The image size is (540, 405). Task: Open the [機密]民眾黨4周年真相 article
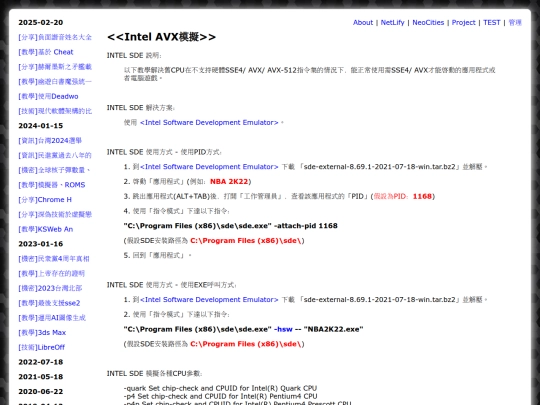[x=54, y=259]
